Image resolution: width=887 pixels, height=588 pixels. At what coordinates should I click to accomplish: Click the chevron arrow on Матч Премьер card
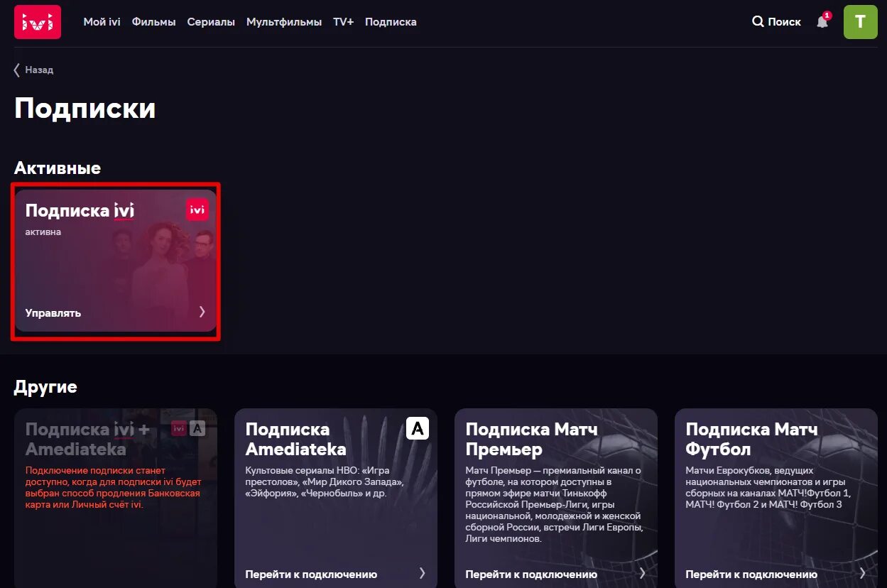tap(642, 573)
